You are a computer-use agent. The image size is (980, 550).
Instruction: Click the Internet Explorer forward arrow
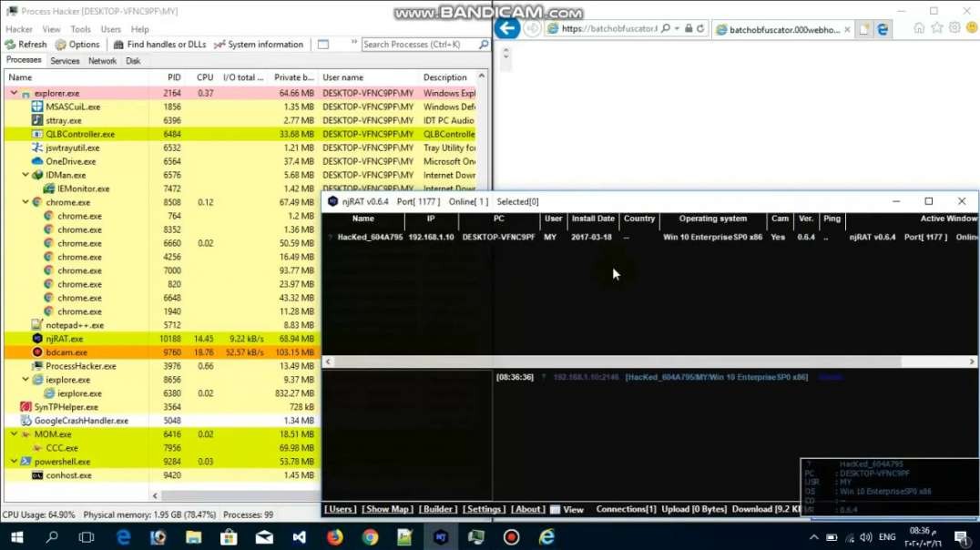(x=532, y=29)
